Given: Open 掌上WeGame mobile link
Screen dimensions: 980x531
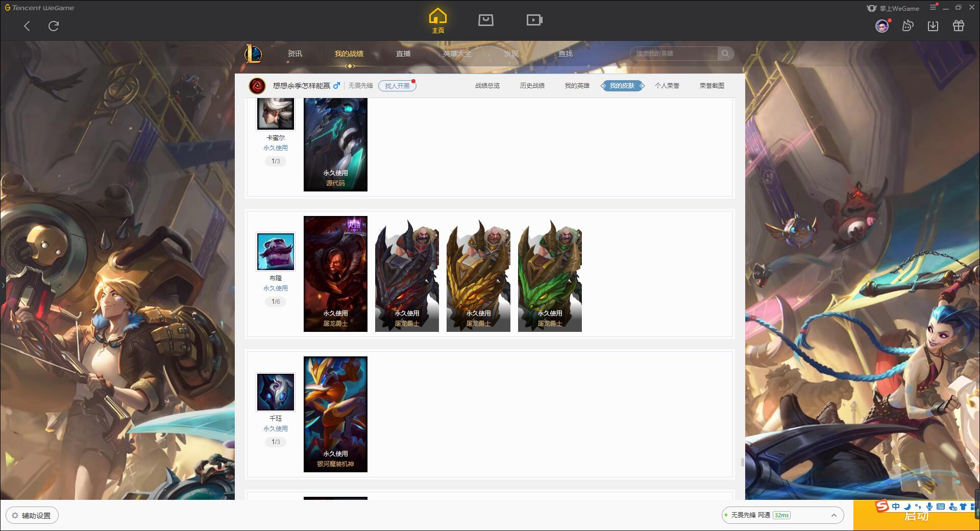Looking at the screenshot, I should tap(893, 8).
